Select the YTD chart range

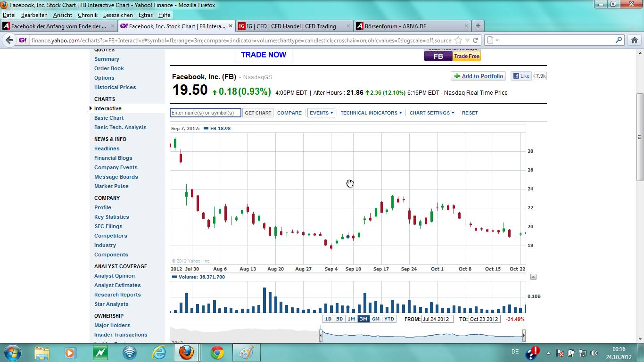point(389,319)
